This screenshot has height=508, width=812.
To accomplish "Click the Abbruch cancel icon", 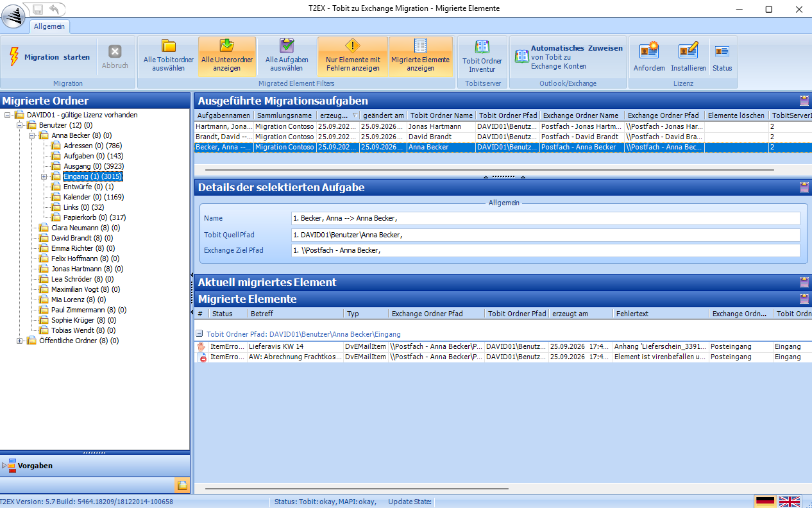I will (115, 56).
